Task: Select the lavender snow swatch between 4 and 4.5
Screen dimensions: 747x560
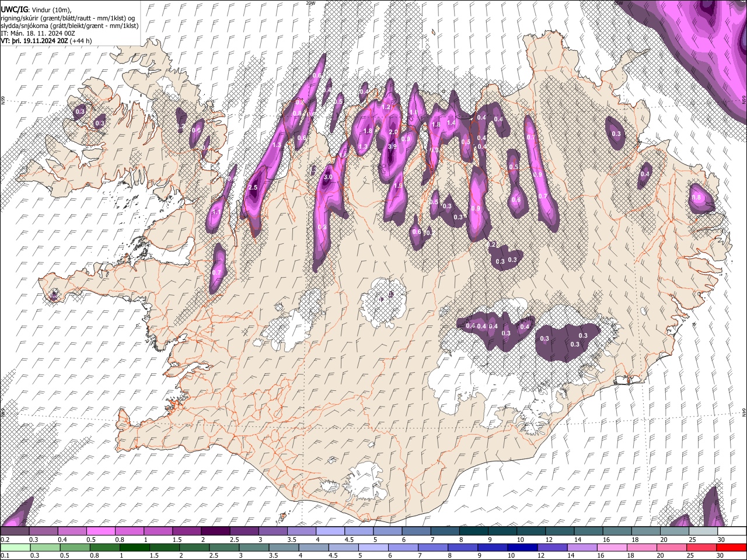Action: 330,531
